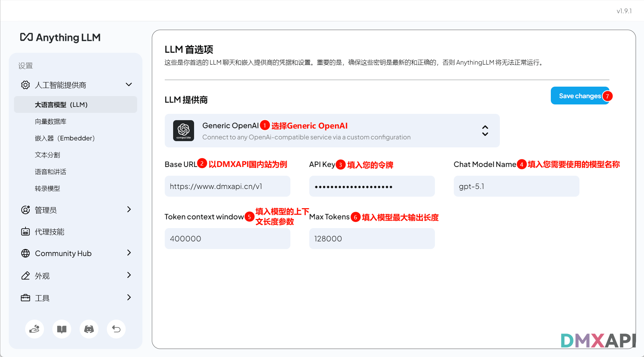The image size is (644, 357).
Task: Click the Max Tokens input field
Action: click(372, 239)
